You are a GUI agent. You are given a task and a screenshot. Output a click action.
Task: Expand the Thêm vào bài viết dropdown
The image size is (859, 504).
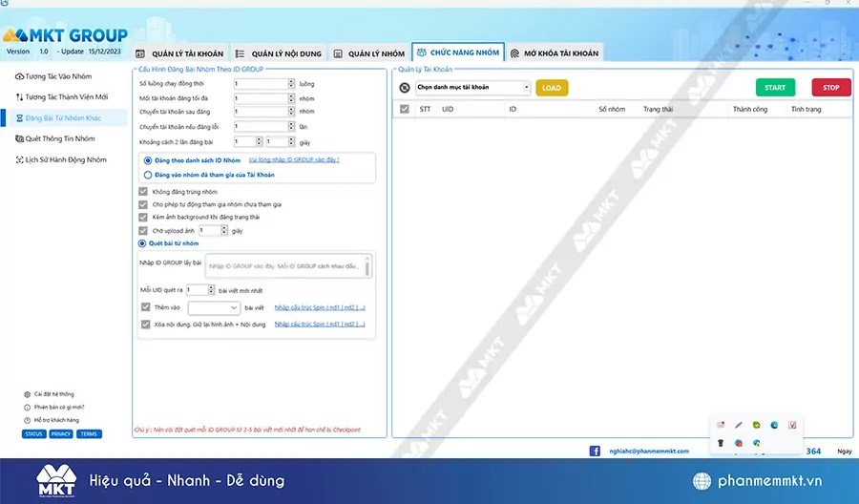[214, 308]
